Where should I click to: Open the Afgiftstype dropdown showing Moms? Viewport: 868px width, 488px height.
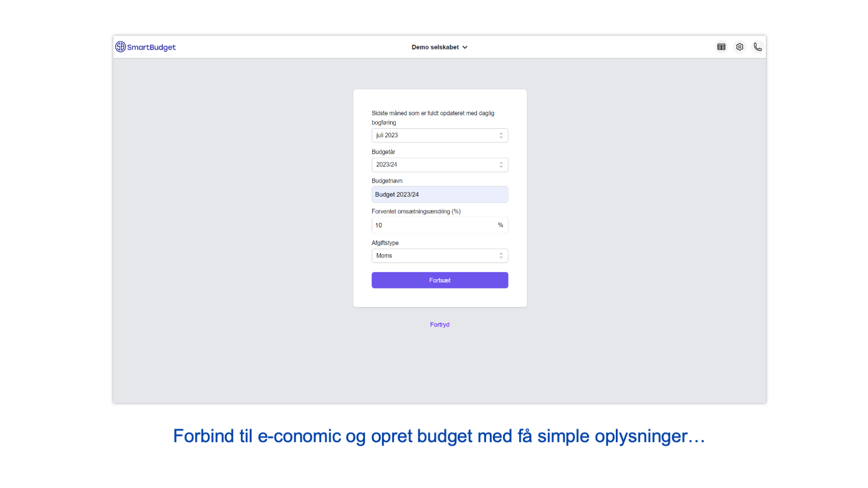[x=440, y=255]
